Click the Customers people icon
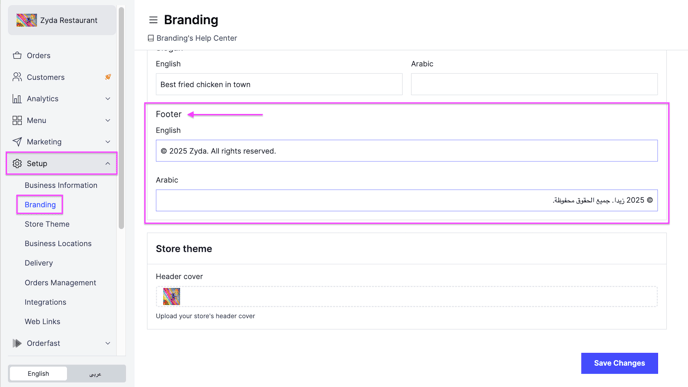Image resolution: width=688 pixels, height=387 pixels. coord(17,77)
